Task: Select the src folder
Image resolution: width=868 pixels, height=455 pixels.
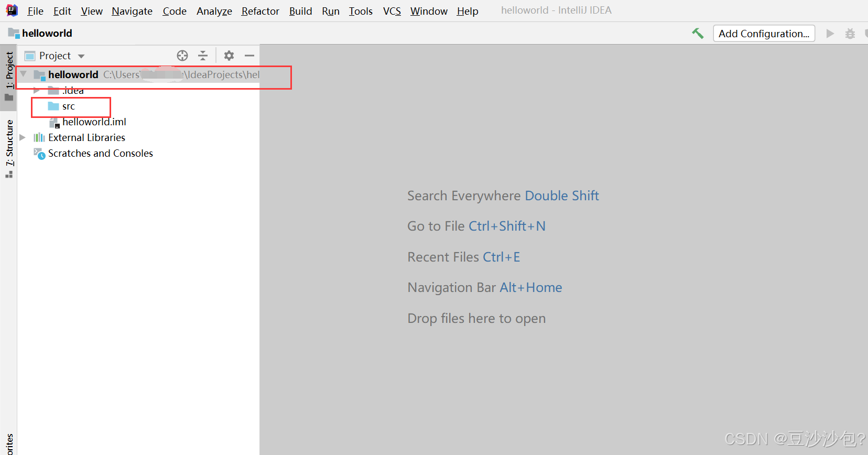Action: (69, 106)
